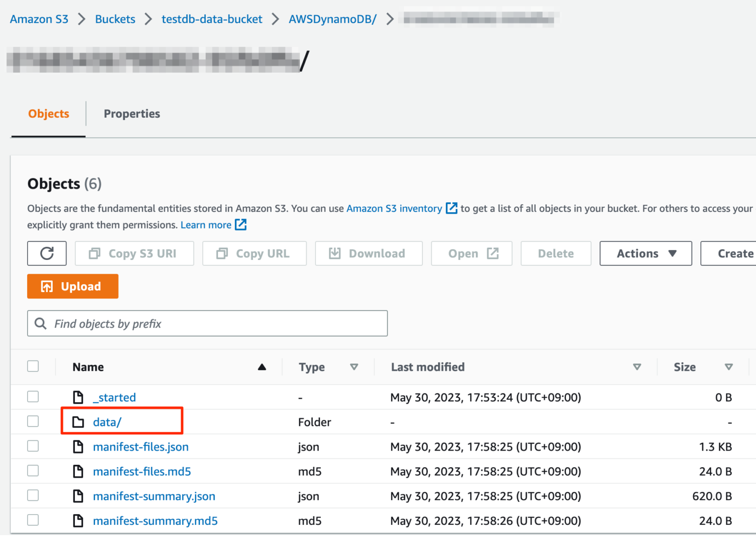Click the Find objects by prefix field
This screenshot has width=756, height=552.
click(207, 323)
